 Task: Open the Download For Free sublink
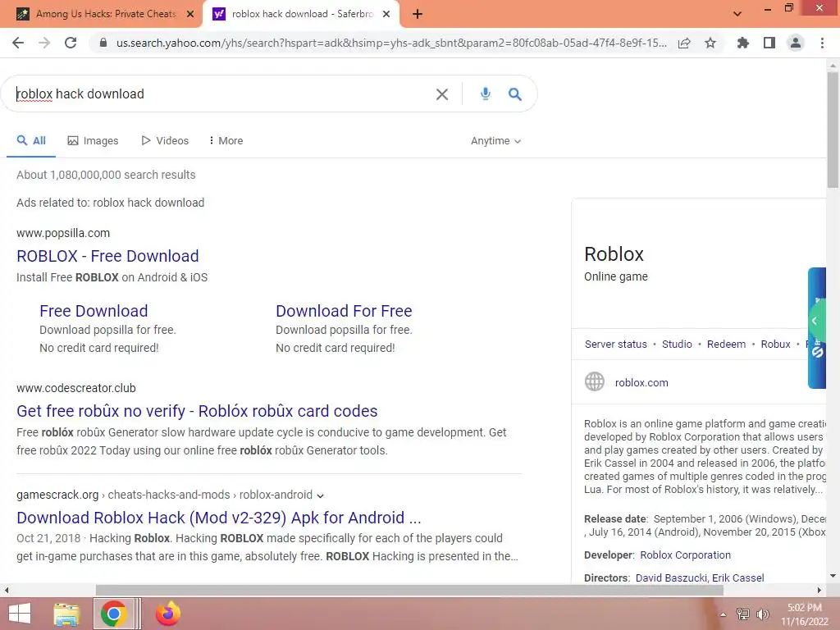pos(344,311)
